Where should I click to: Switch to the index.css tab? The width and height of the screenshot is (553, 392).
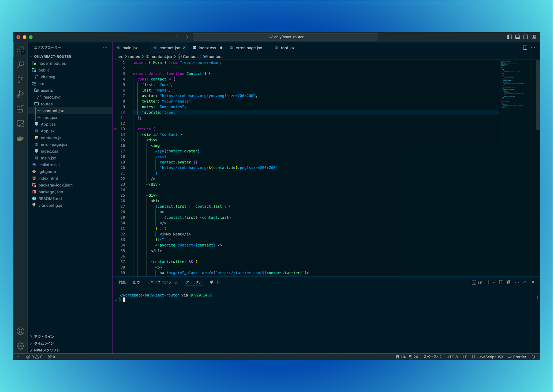207,48
